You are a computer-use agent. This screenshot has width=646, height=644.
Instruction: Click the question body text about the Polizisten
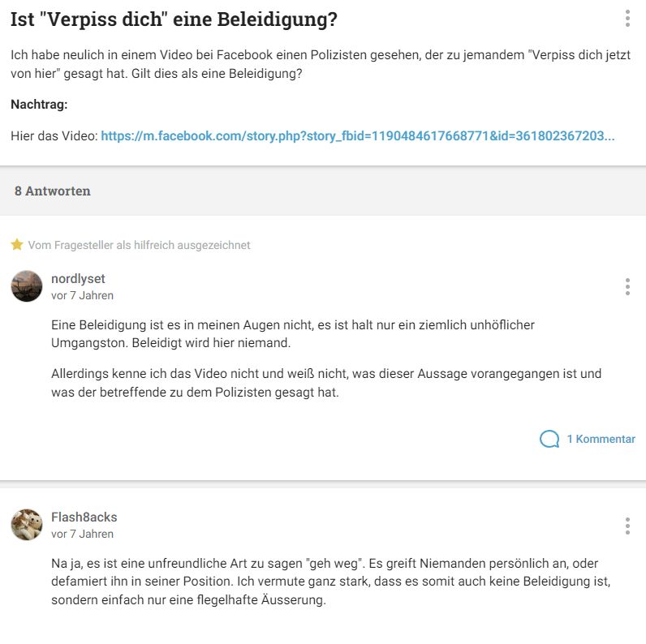(321, 64)
